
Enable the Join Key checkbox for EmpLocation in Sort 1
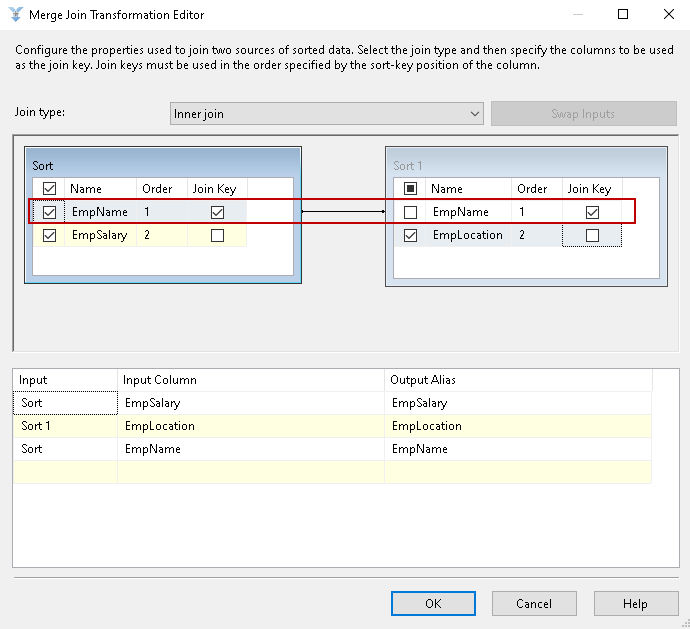pos(592,235)
